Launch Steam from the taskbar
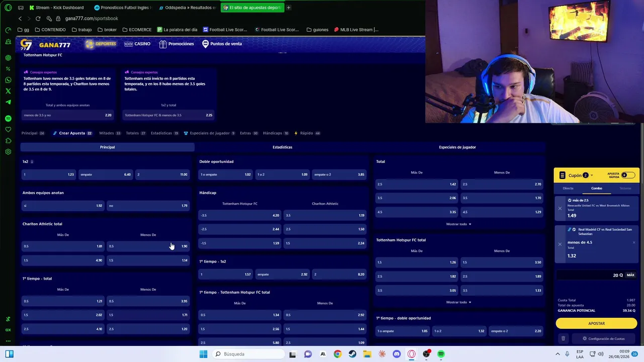 352,354
